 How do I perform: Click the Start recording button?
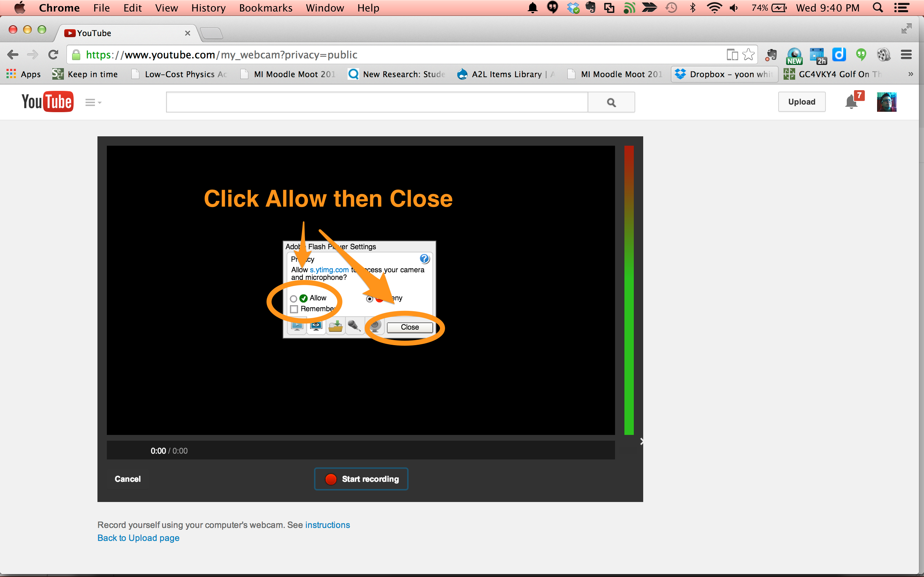pos(361,479)
